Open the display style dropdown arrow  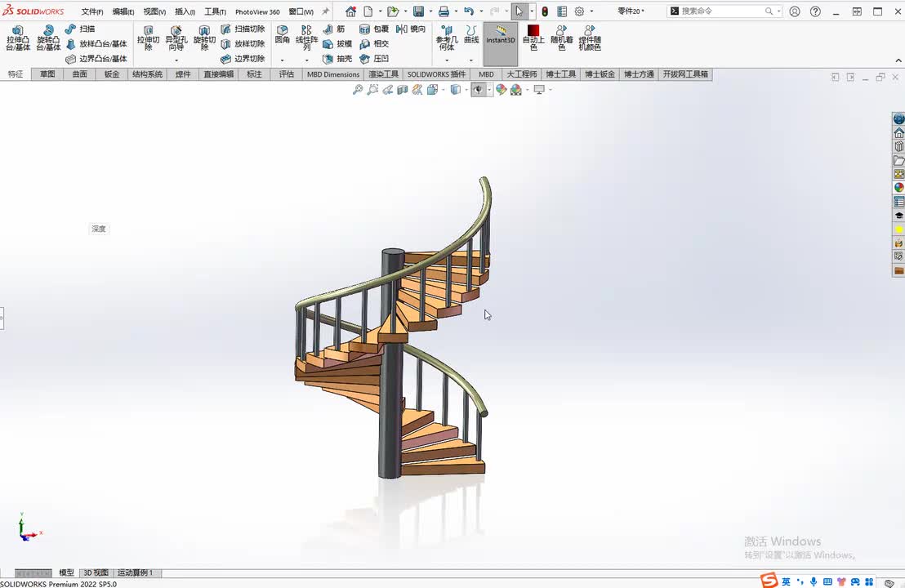(466, 90)
